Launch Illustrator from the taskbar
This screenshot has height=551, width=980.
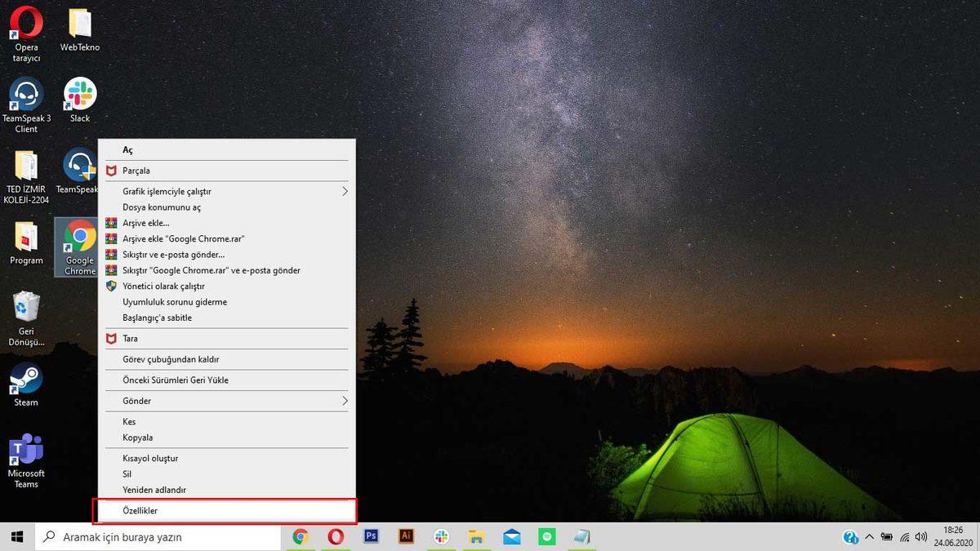(x=406, y=536)
